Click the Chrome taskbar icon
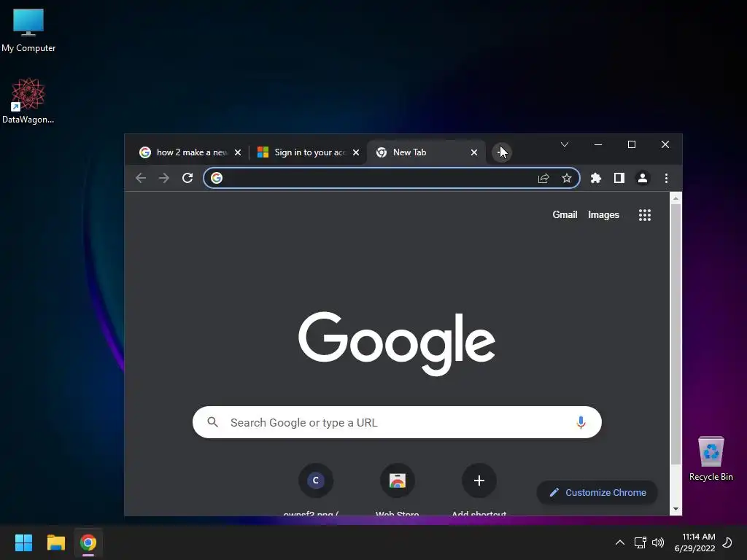Screen dimensions: 747x560 (88, 542)
